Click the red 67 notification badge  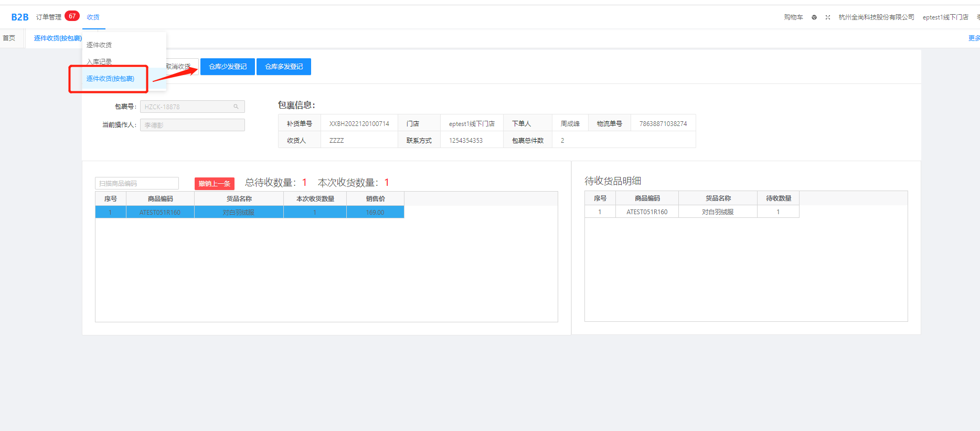tap(72, 16)
